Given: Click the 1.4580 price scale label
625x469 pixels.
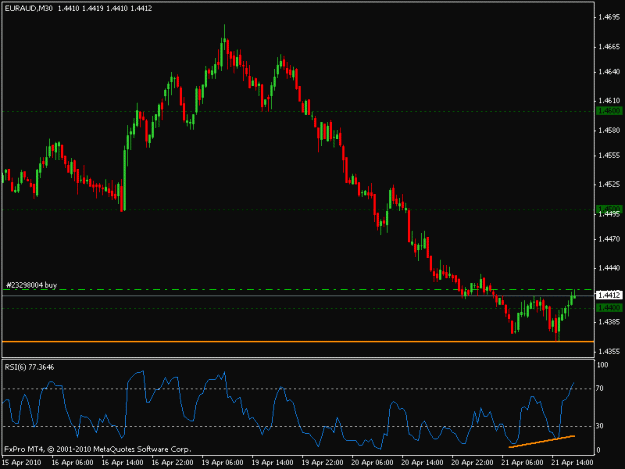Looking at the screenshot, I should tap(609, 130).
